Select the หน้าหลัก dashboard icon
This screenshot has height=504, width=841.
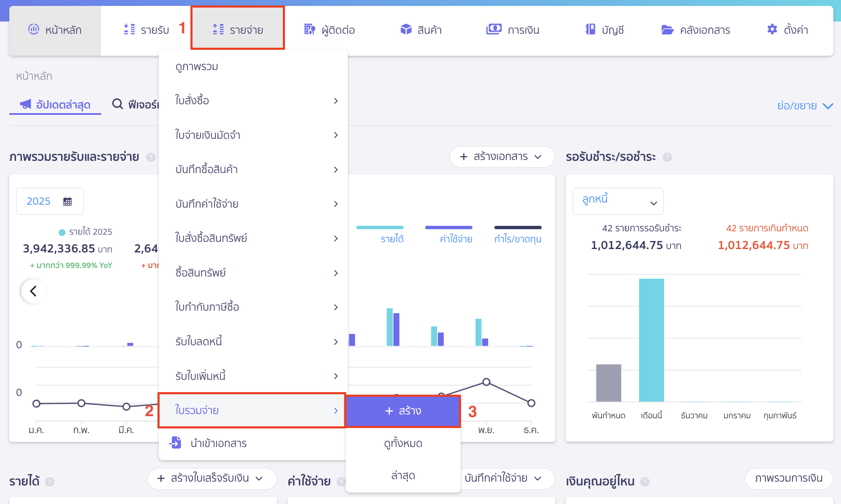pos(35,30)
